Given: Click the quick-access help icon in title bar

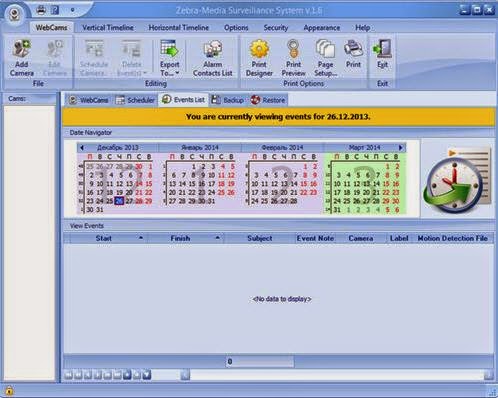Looking at the screenshot, I should point(55,10).
